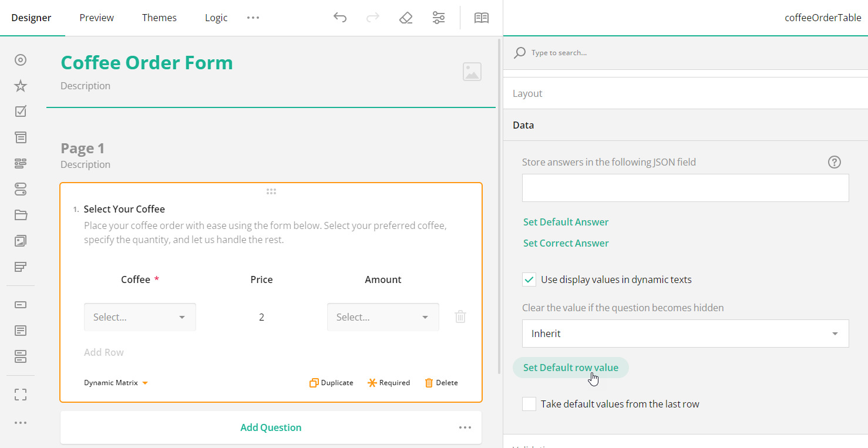Click the Undo icon in the toolbar
This screenshot has width=868, height=448.
tap(340, 18)
